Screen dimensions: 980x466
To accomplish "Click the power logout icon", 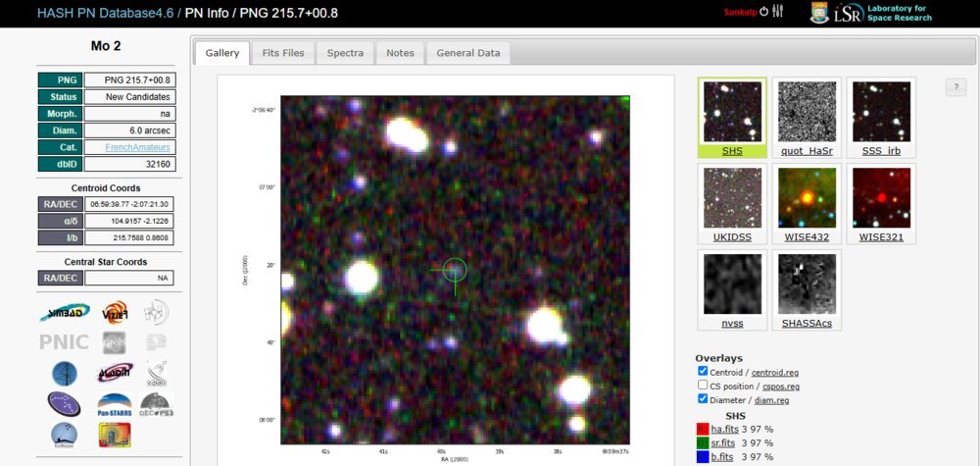I will point(763,11).
